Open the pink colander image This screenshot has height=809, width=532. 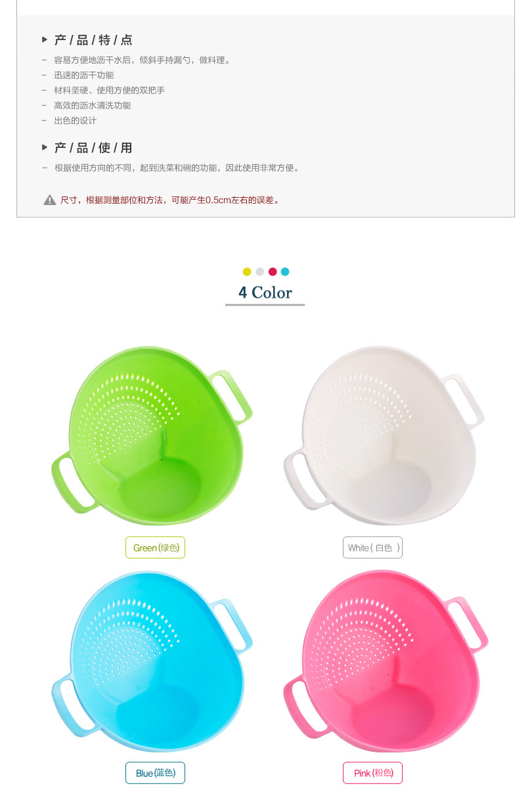pyautogui.click(x=386, y=661)
